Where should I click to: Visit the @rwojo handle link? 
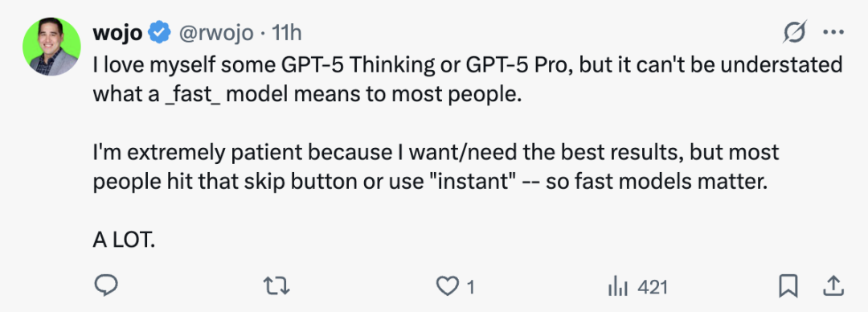(x=215, y=34)
